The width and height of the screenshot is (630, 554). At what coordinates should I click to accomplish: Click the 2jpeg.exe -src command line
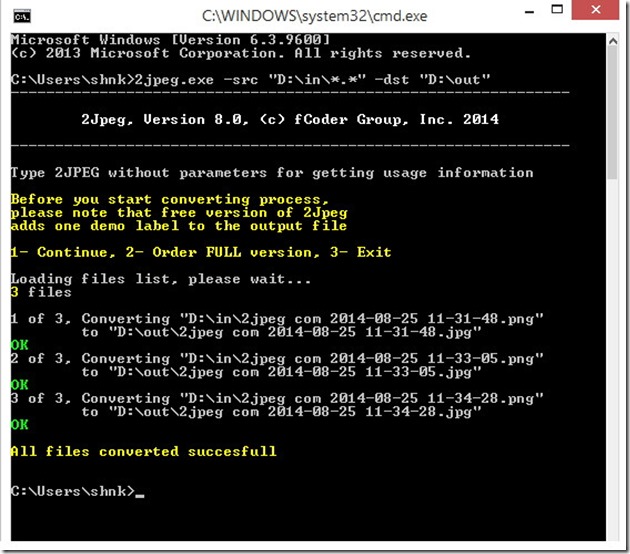coord(250,80)
